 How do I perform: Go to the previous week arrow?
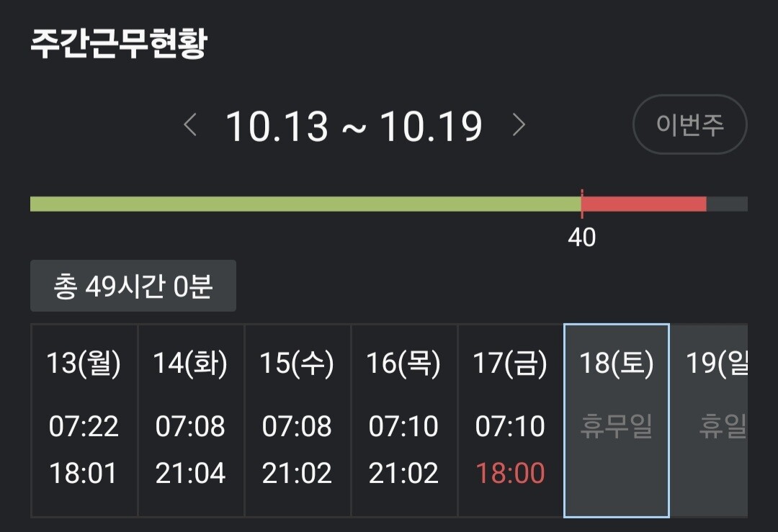(x=190, y=125)
